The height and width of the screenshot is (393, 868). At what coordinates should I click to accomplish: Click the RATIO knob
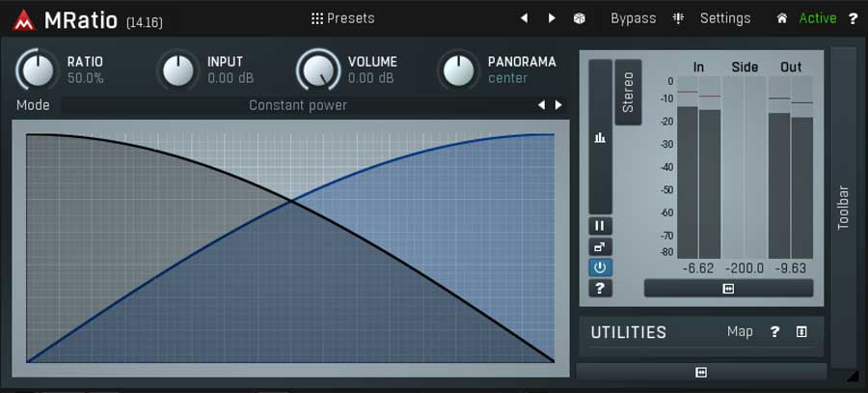pyautogui.click(x=38, y=70)
